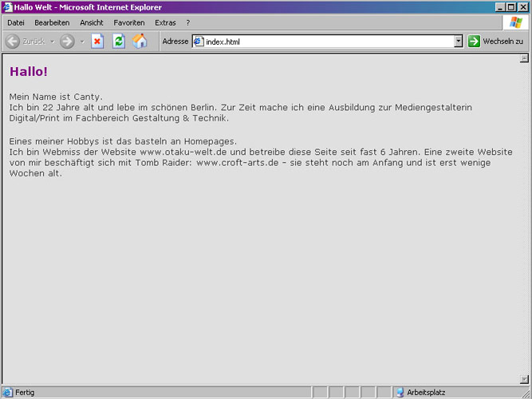Click the Hallo! heading
This screenshot has width=532, height=399.
[x=29, y=72]
